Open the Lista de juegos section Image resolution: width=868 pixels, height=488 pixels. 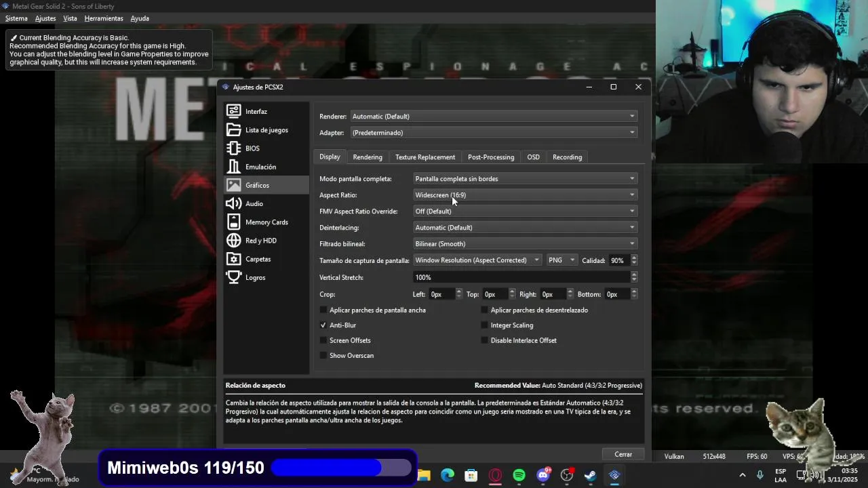[266, 130]
